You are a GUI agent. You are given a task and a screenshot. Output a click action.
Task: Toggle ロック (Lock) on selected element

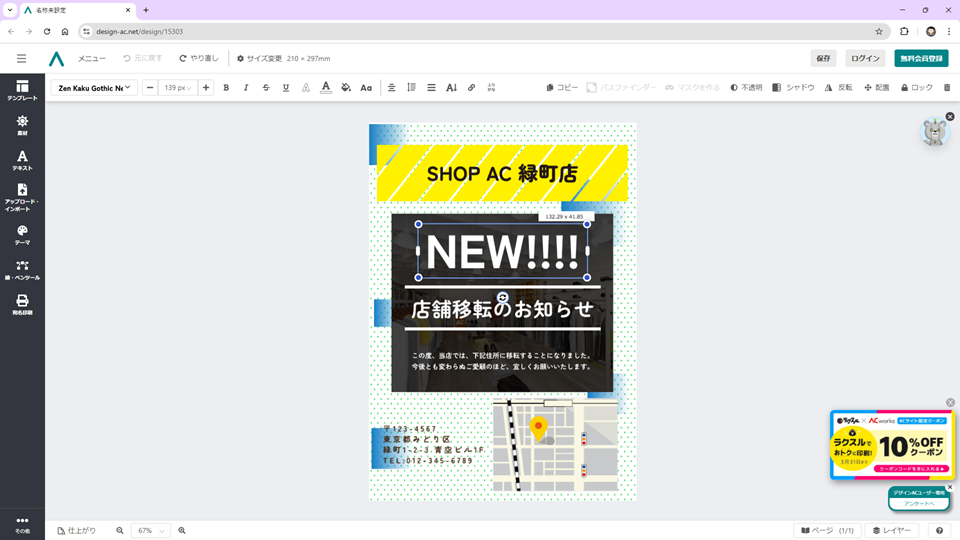click(x=917, y=88)
